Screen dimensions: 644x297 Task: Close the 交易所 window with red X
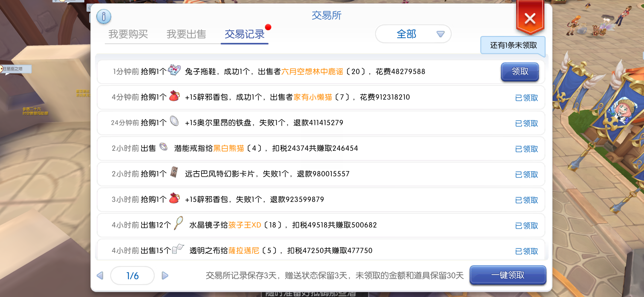[x=530, y=19]
